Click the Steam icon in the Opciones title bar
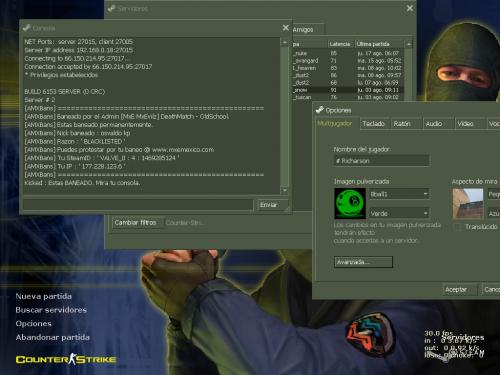The image size is (500, 375). (320, 110)
